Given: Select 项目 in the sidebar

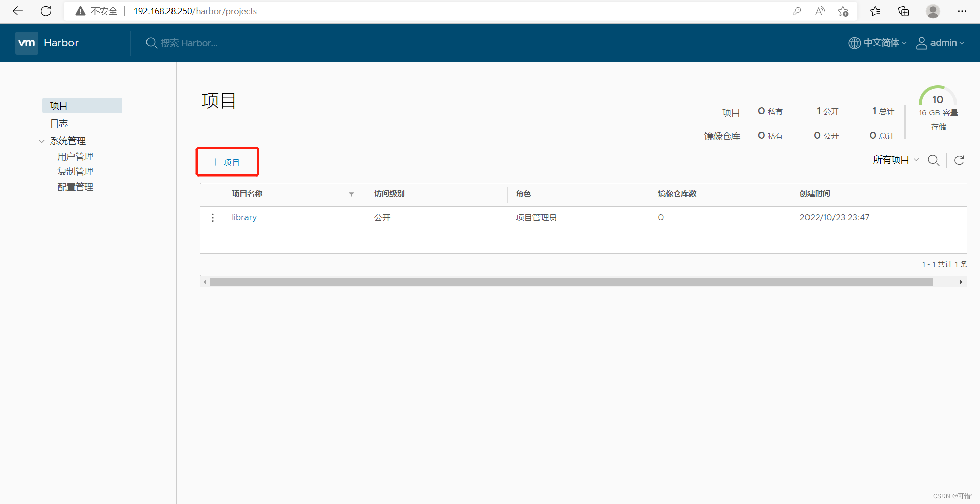Looking at the screenshot, I should pos(82,106).
